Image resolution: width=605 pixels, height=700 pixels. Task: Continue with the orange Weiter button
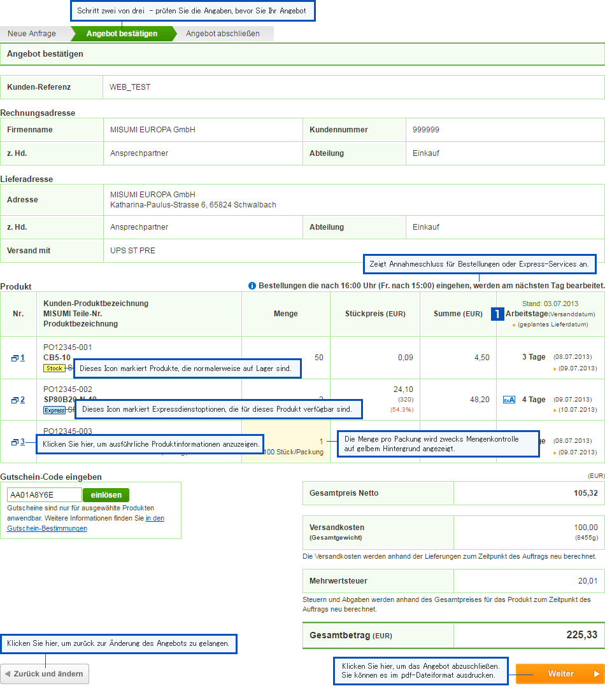(560, 674)
